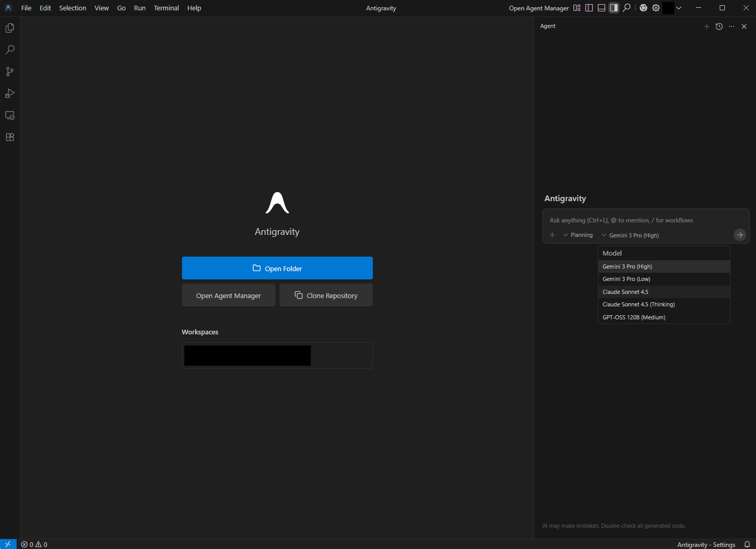Open the Agent panel more actions menu

(x=732, y=26)
